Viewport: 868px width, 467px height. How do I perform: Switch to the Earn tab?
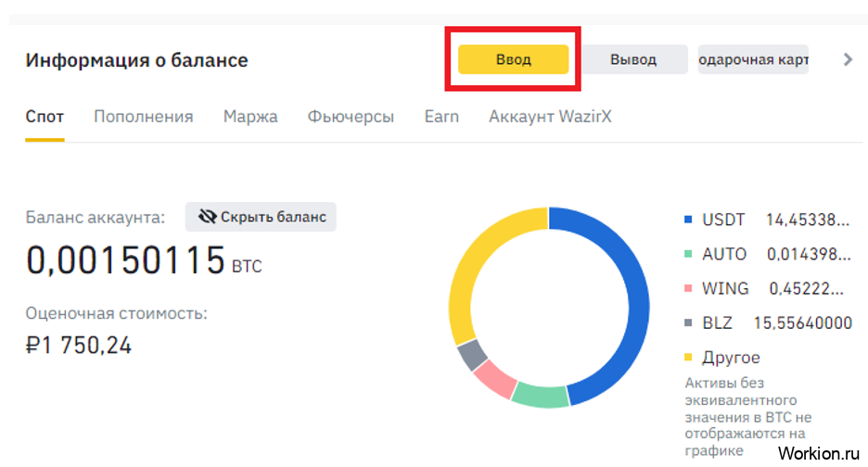click(x=441, y=117)
